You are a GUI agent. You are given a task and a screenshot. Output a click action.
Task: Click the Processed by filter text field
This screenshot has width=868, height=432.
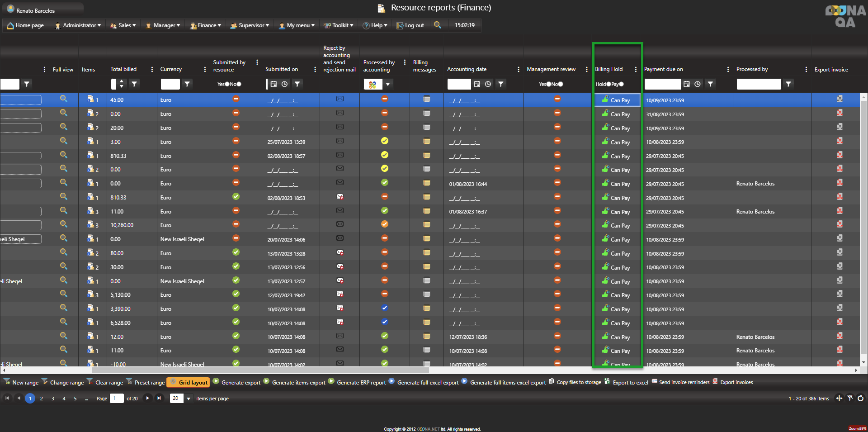[758, 84]
